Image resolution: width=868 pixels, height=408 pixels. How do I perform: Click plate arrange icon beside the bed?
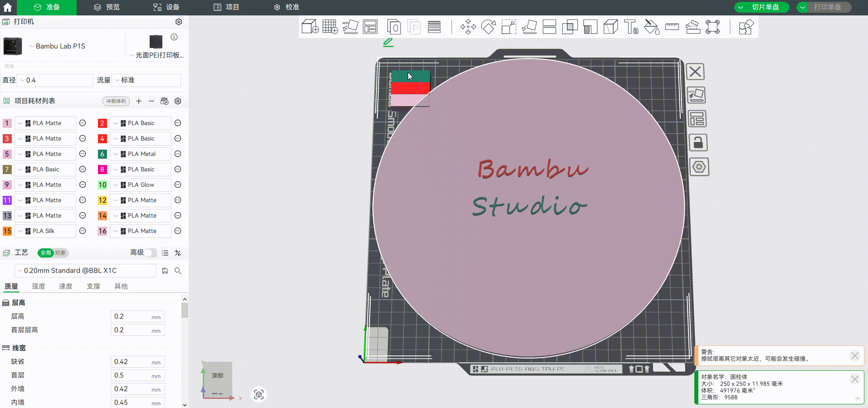(x=697, y=119)
